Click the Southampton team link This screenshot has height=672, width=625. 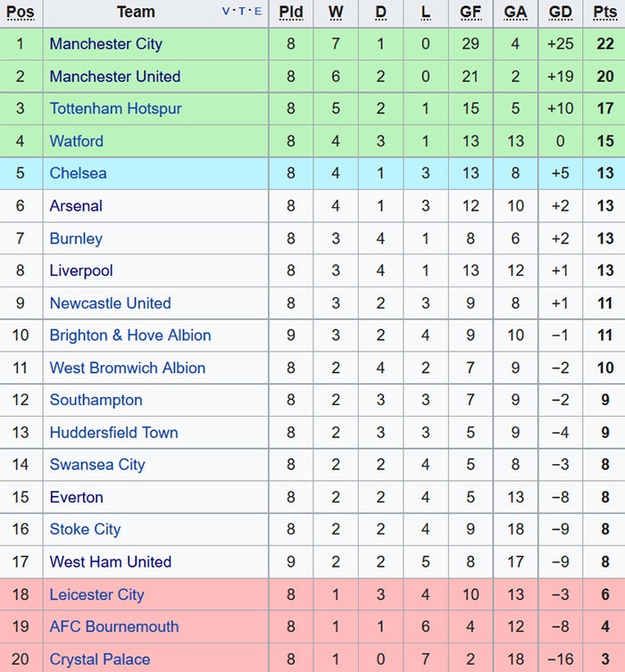[x=96, y=400]
